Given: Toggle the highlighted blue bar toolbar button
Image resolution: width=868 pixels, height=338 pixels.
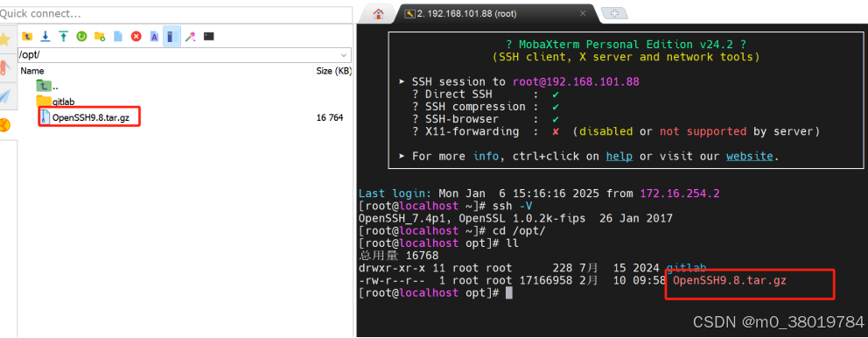Looking at the screenshot, I should [x=171, y=37].
